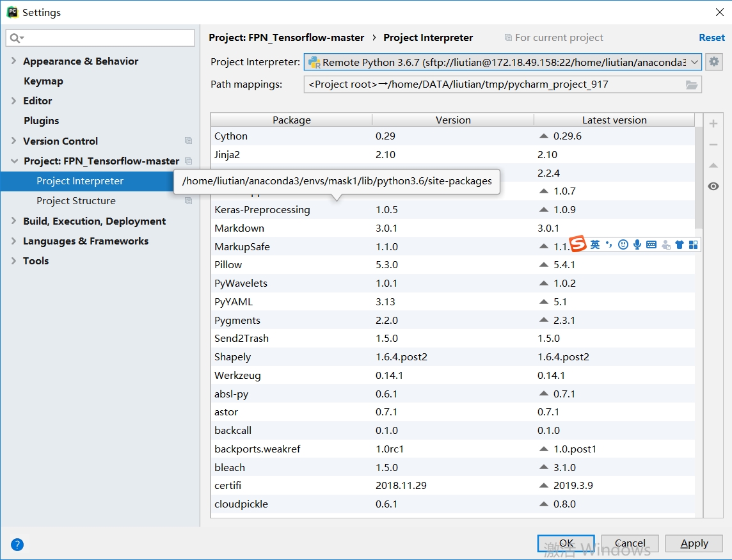Activate Sogou voice input microphone
732x560 pixels.
pos(637,244)
